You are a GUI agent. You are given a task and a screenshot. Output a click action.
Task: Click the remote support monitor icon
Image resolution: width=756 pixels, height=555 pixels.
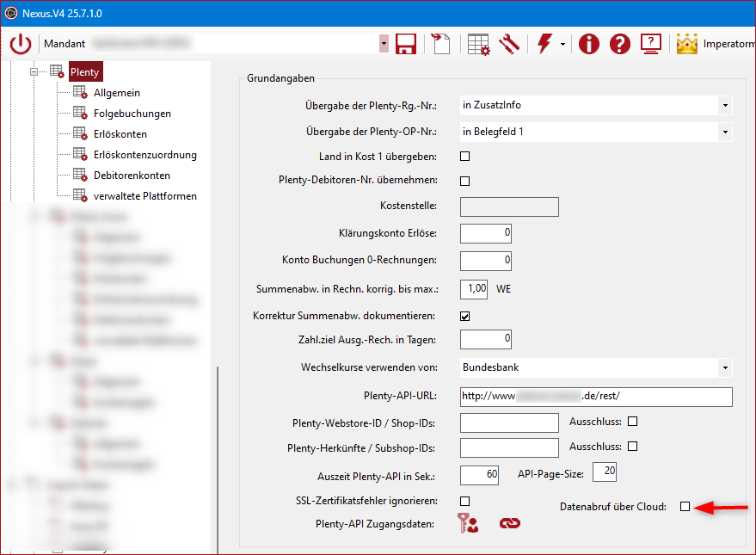(651, 44)
